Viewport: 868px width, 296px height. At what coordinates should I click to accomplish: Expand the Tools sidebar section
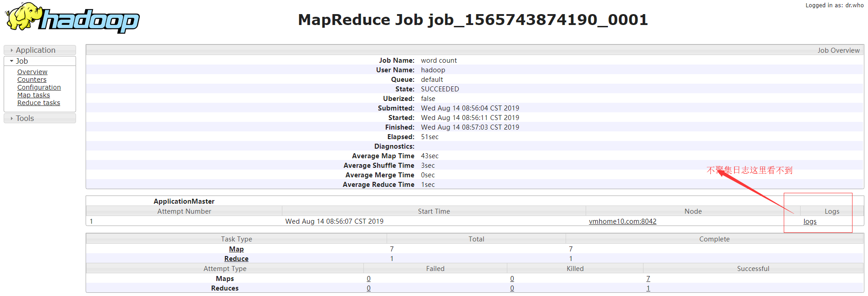point(40,118)
